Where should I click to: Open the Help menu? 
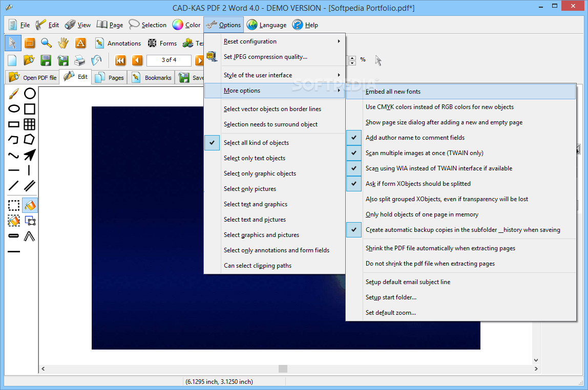(x=305, y=25)
